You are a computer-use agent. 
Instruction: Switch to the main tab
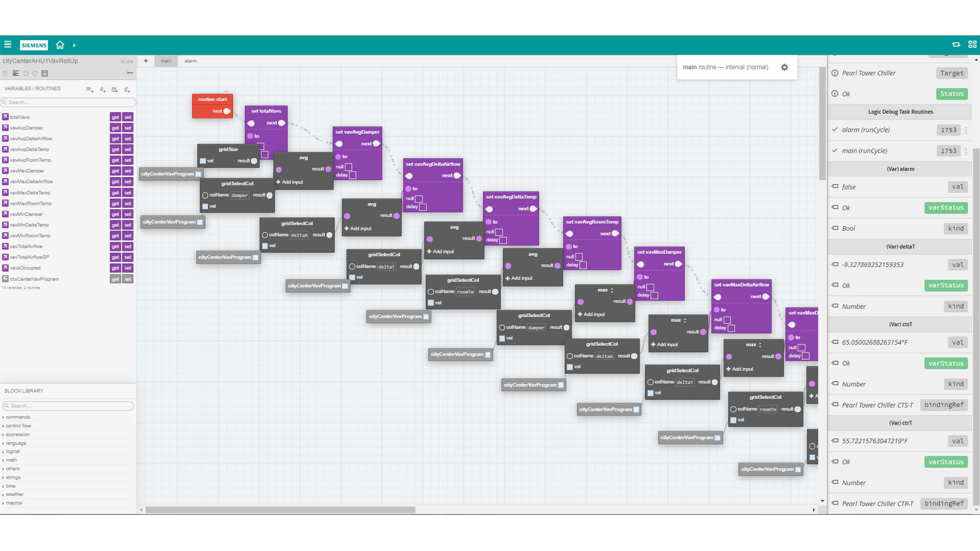(166, 61)
